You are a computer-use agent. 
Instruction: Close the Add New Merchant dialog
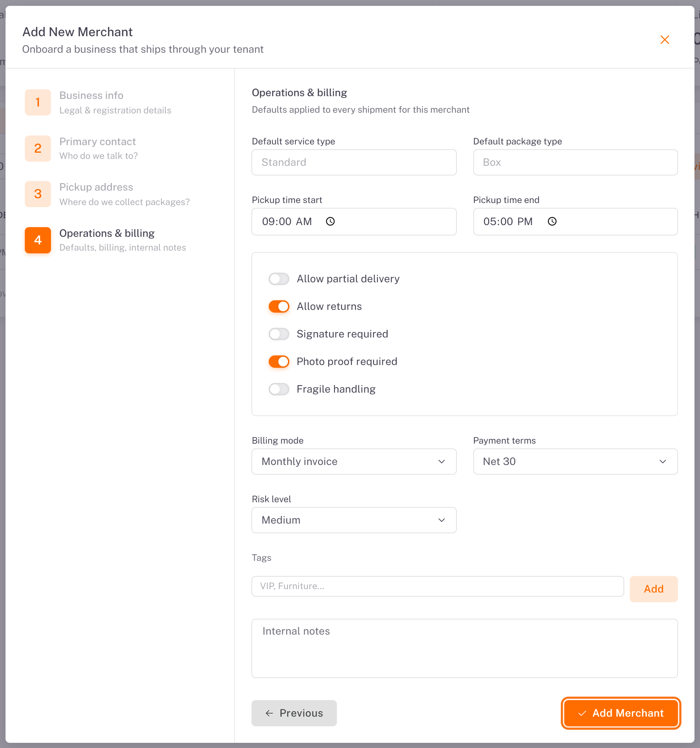click(664, 40)
